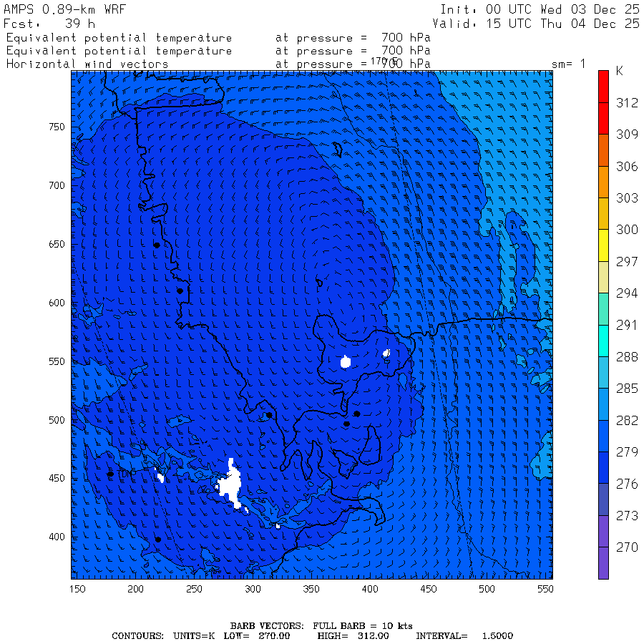Select the beige 294–297 K colorbar segment
644x644 pixels.
tap(603, 277)
